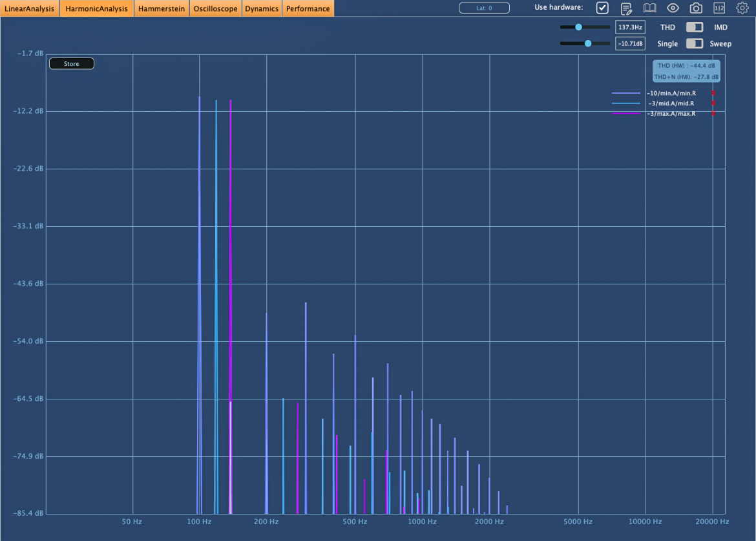Remove the -3/mid.A/mid.R trace
The width and height of the screenshot is (756, 541).
(713, 103)
